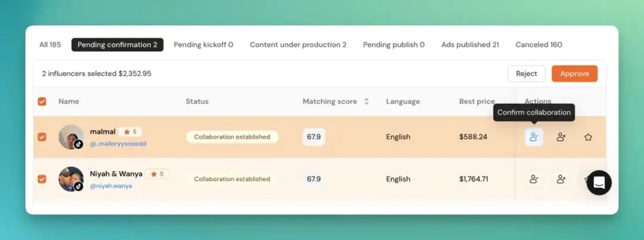The image size is (644, 240).
Task: Click add-user icon in Niyah & Wanya row
Action: 561,179
